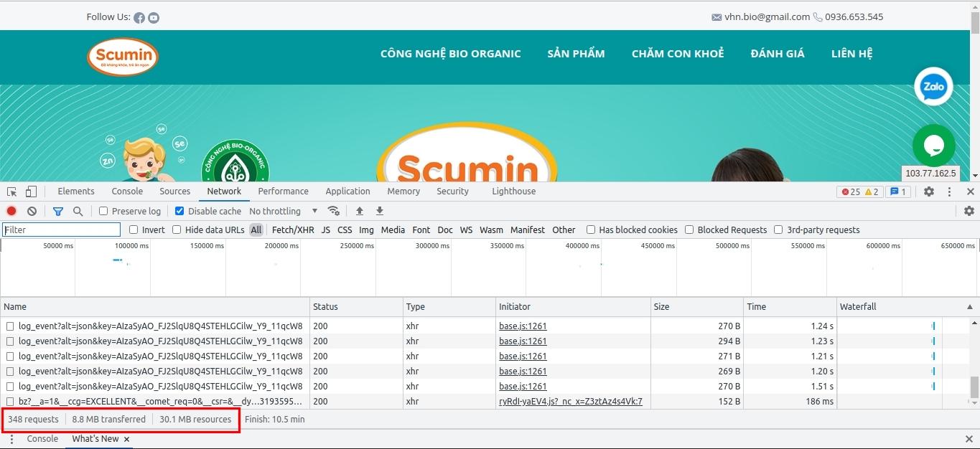This screenshot has height=449, width=980.
Task: Close the What's New drawer tab
Action: [126, 439]
